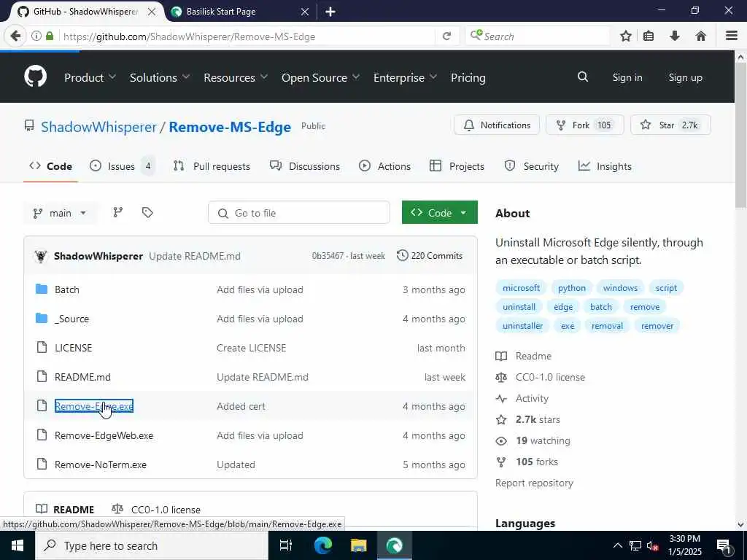Expand the Open Source dropdown menu

coord(320,77)
